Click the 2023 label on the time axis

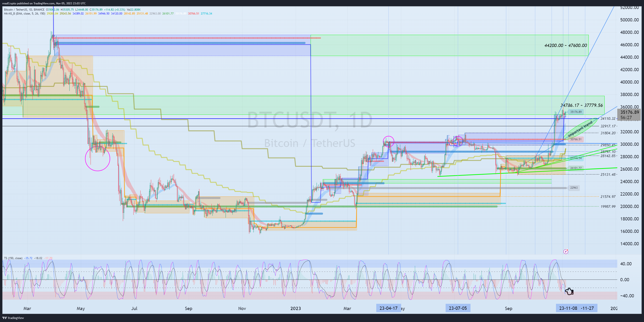pyautogui.click(x=295, y=308)
